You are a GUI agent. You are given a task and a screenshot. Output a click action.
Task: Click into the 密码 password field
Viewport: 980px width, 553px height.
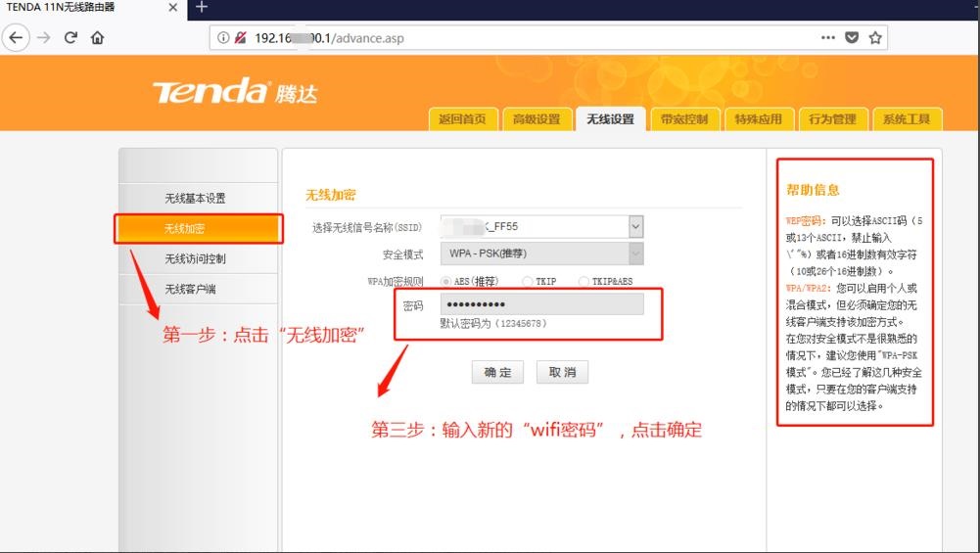click(x=541, y=304)
